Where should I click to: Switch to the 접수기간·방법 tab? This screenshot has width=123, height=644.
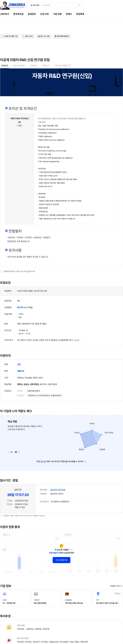(19, 66)
